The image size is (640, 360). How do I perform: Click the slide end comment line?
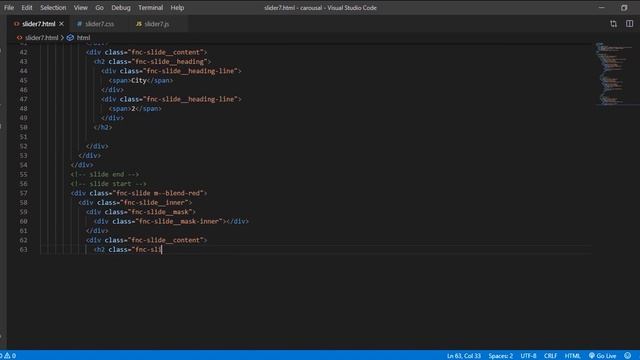[x=105, y=174]
